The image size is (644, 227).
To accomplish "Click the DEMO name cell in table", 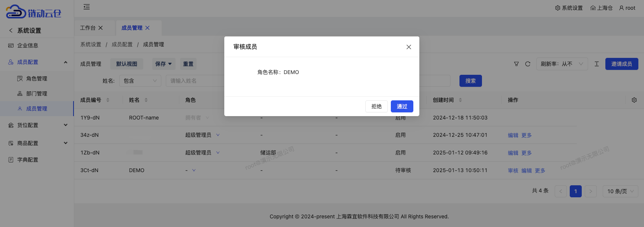I will (x=137, y=170).
